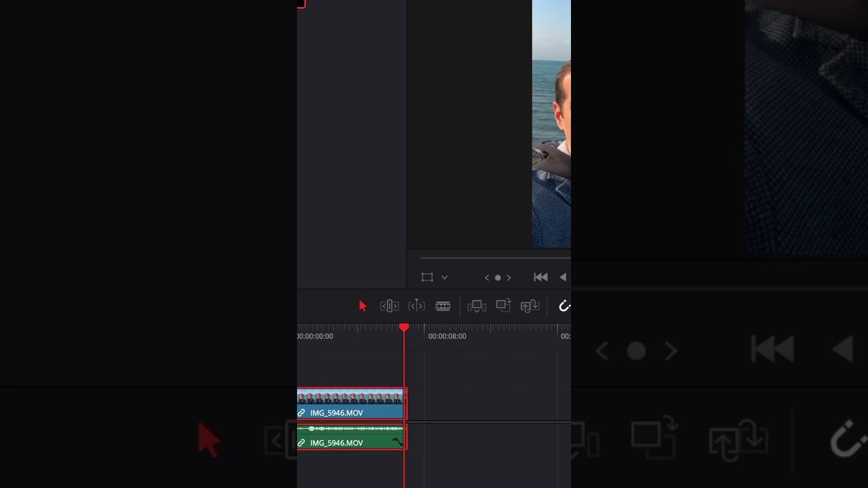Toggle the Snapping magnet icon
This screenshot has width=868, height=488.
click(x=564, y=306)
